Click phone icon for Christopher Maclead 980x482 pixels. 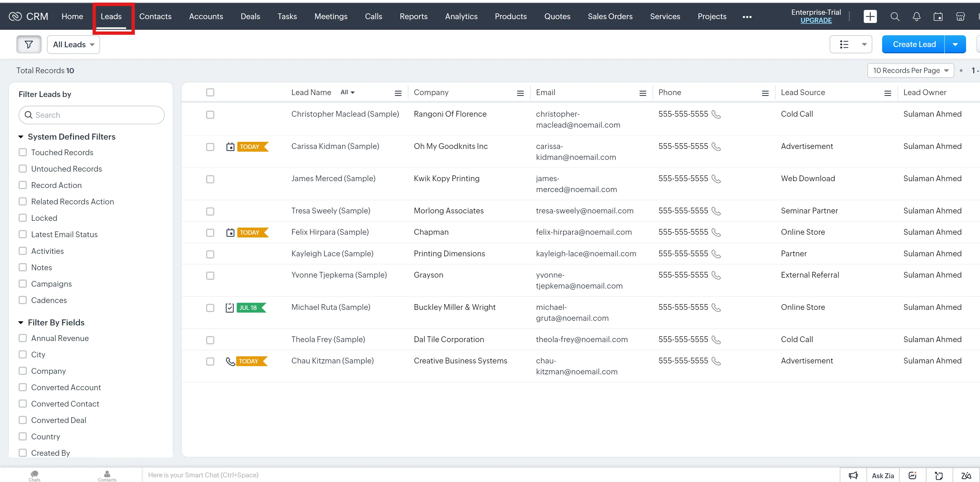click(716, 114)
